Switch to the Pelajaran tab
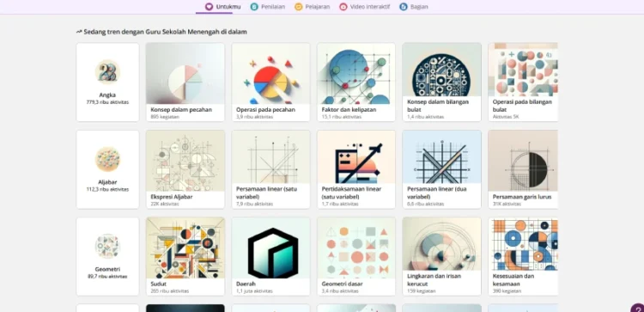Screen dimensions: 644x312 pos(313,7)
